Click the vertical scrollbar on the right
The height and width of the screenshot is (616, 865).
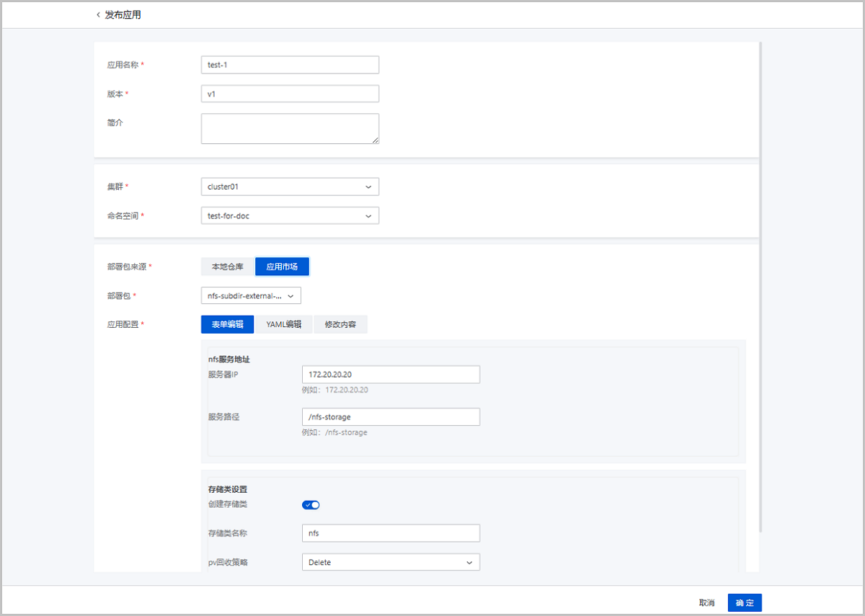[760, 288]
